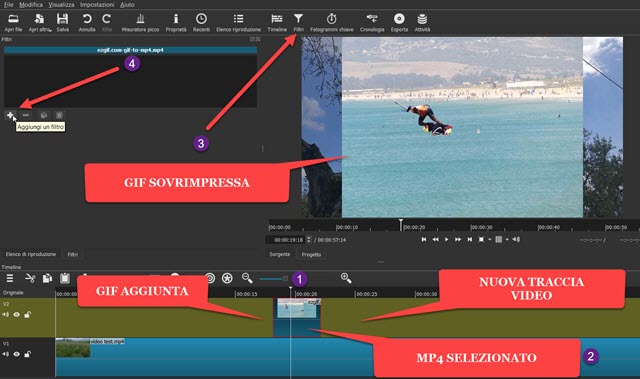Save the project with the Salva icon
640x379 pixels.
point(62,22)
